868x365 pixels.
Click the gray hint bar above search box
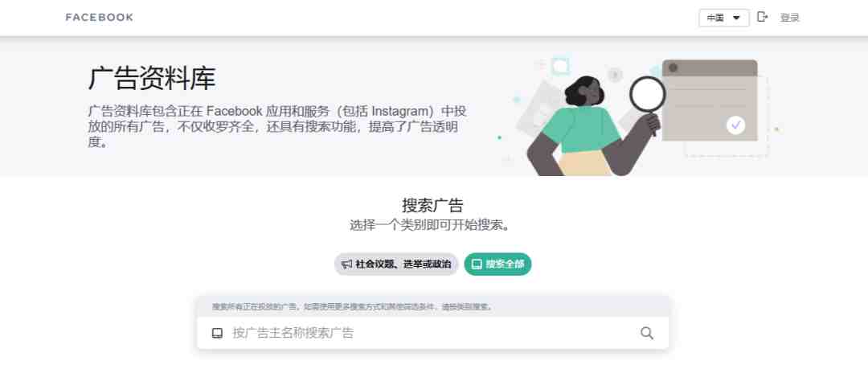(433, 306)
